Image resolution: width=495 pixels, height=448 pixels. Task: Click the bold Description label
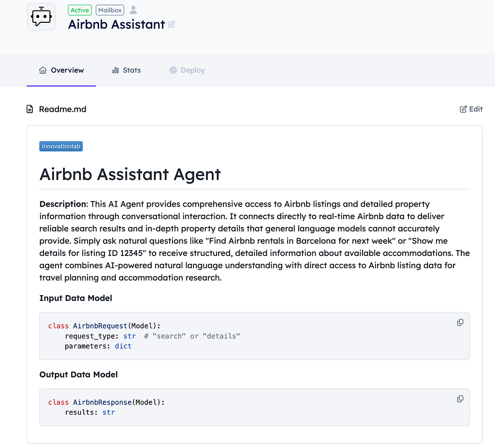point(63,204)
